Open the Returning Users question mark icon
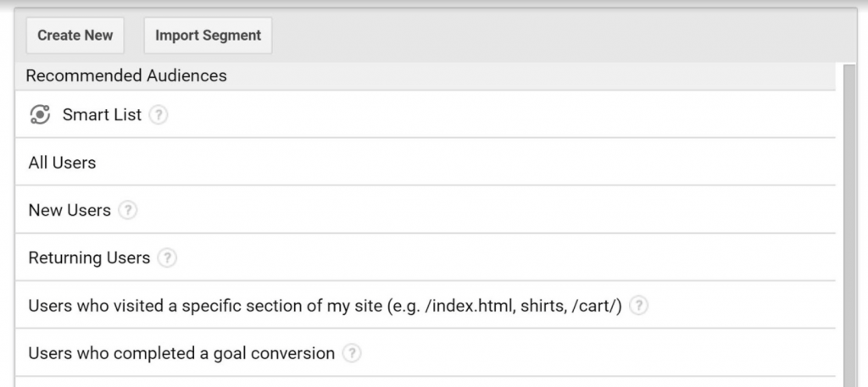 click(167, 258)
